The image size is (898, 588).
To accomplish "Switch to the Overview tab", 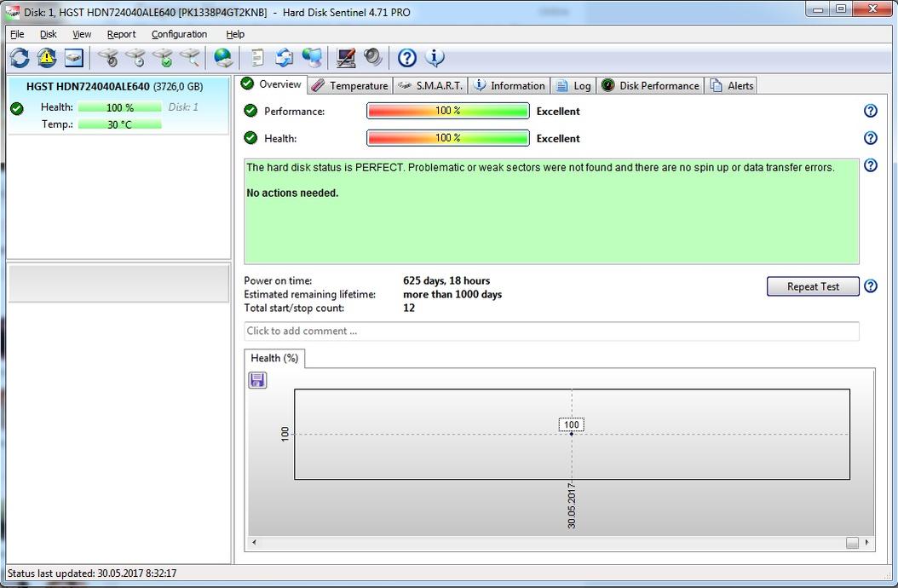I will (272, 84).
